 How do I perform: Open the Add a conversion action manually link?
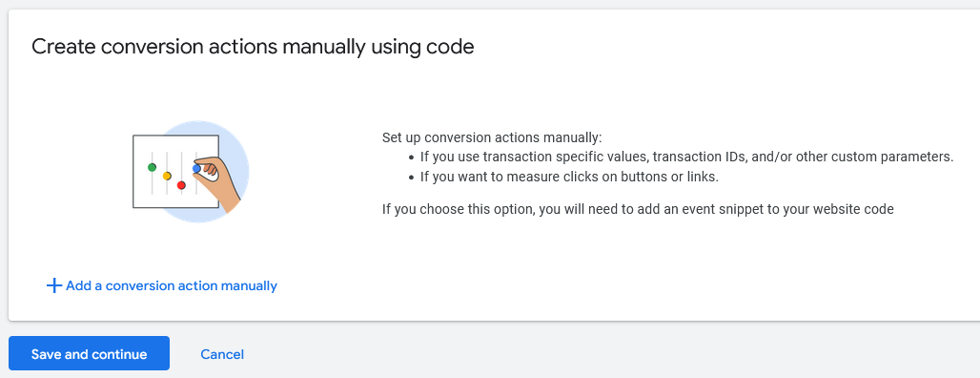click(162, 286)
